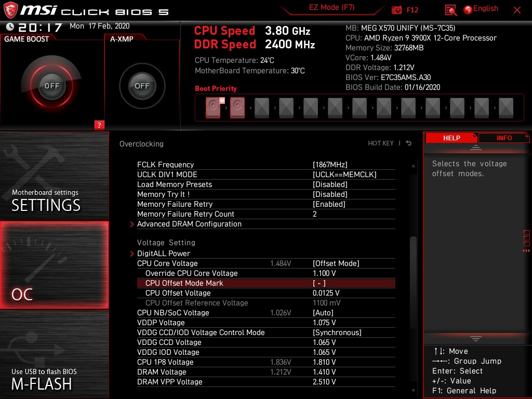
Task: Click the HOT KEY label
Action: (x=381, y=143)
